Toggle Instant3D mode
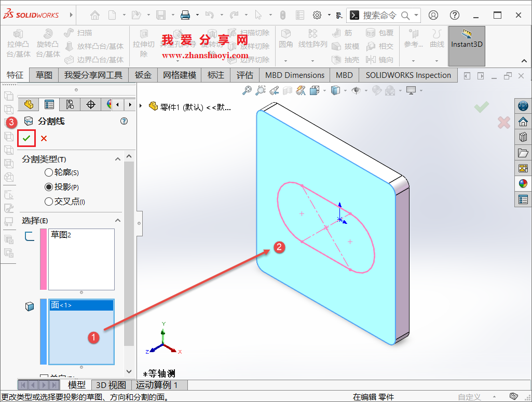This screenshot has height=402, width=532. click(466, 44)
